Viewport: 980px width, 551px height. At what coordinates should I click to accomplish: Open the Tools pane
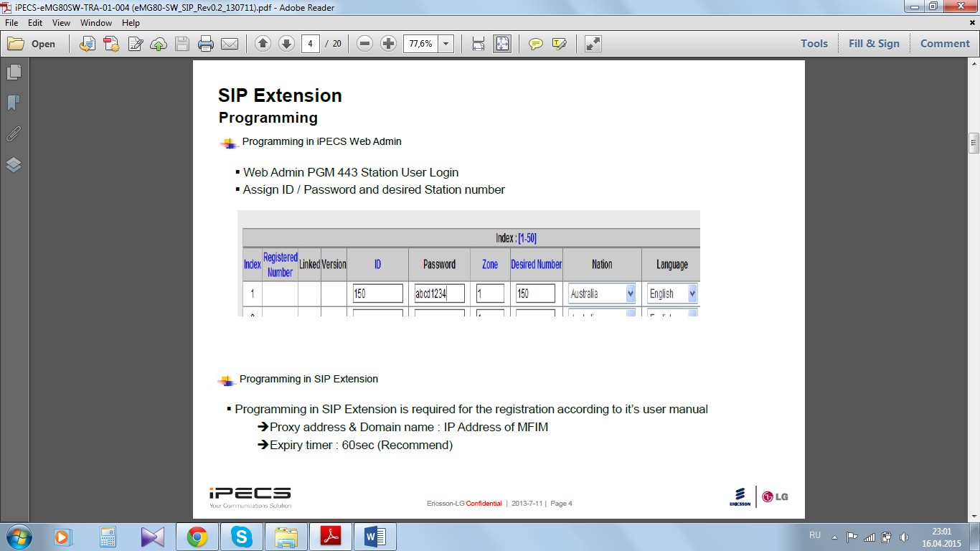(x=814, y=44)
